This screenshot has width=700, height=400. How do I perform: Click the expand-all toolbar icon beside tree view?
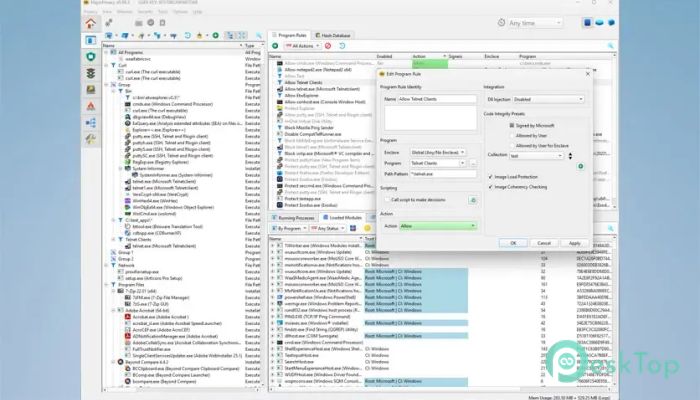tap(242, 35)
